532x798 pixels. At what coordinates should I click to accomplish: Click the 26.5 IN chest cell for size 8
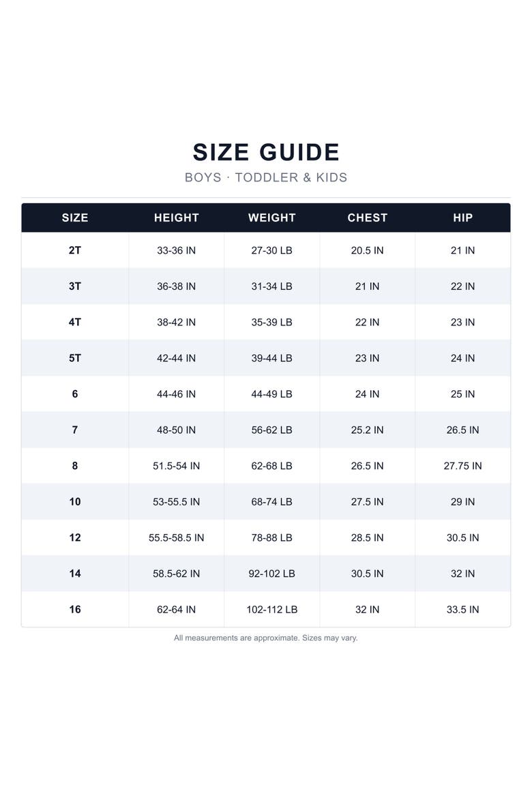coord(367,466)
